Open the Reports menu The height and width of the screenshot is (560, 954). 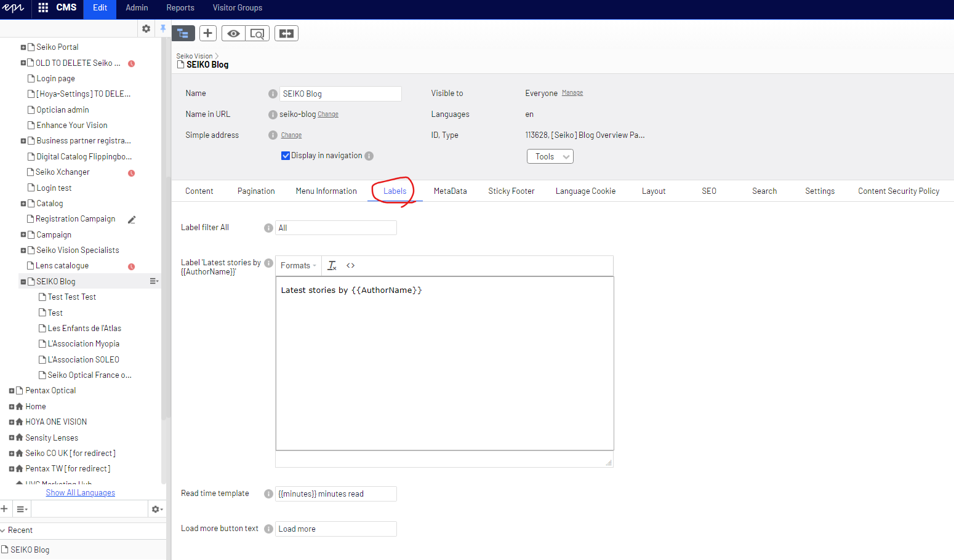coord(180,8)
